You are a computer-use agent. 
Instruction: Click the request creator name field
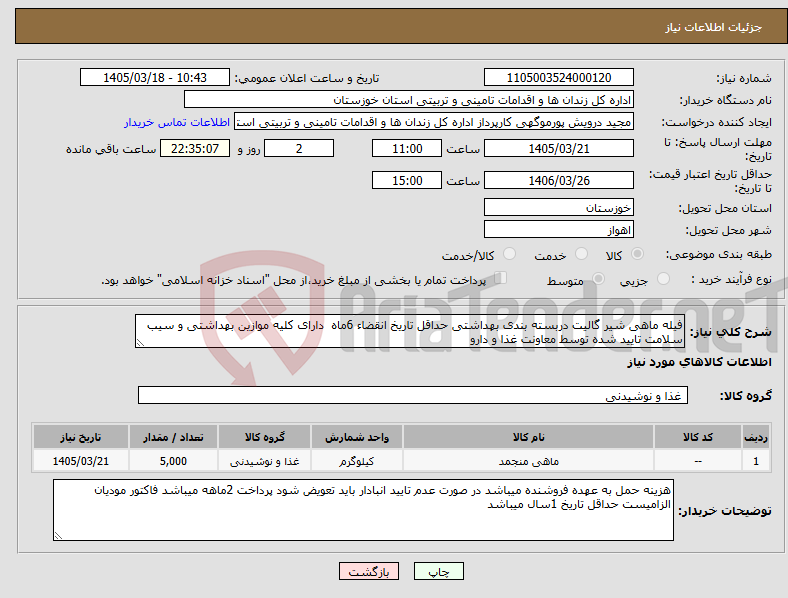tap(434, 122)
